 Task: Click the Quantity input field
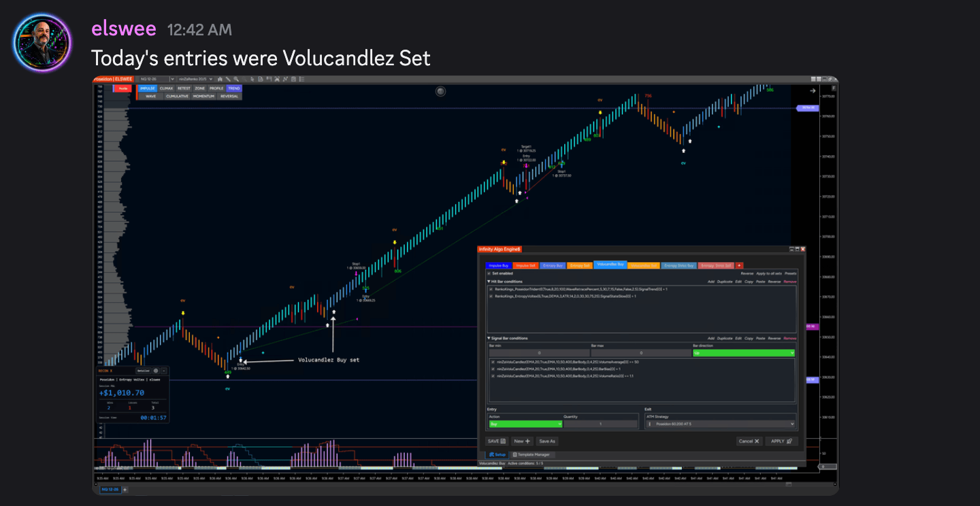(600, 424)
